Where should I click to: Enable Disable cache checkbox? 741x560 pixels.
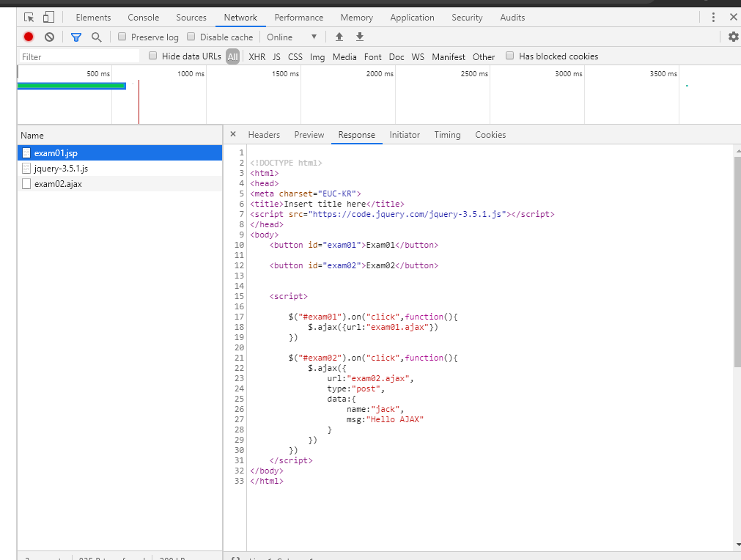coord(191,37)
